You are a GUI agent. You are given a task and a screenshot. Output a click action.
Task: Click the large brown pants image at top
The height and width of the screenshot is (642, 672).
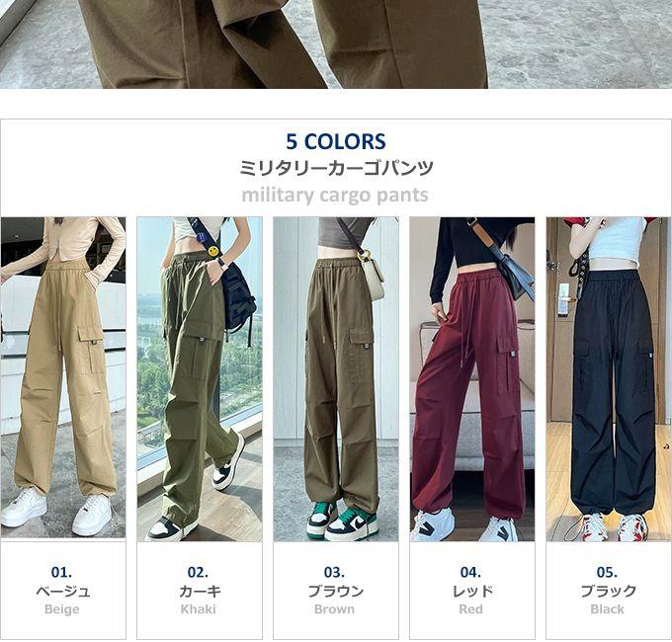pyautogui.click(x=336, y=44)
